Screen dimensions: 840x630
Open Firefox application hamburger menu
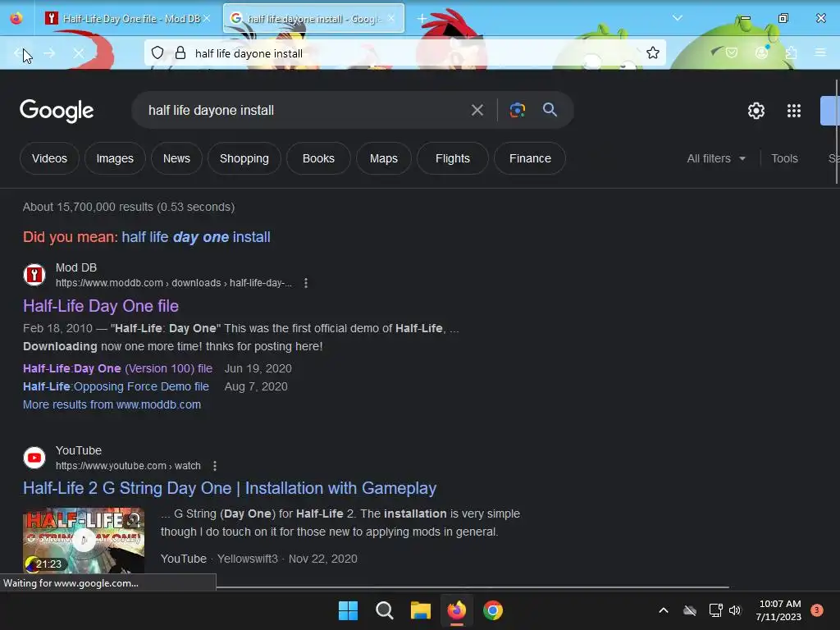click(820, 52)
